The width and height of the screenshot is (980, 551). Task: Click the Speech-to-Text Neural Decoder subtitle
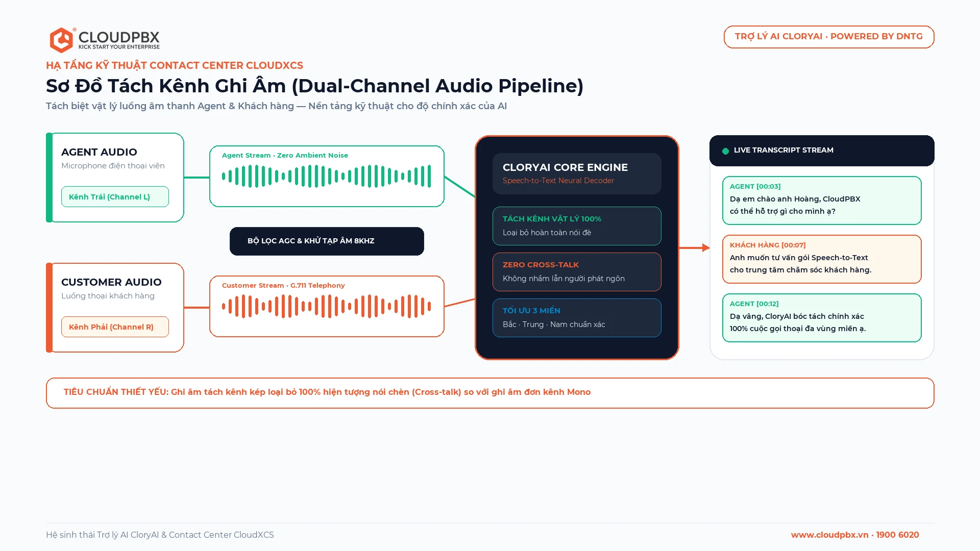(558, 181)
